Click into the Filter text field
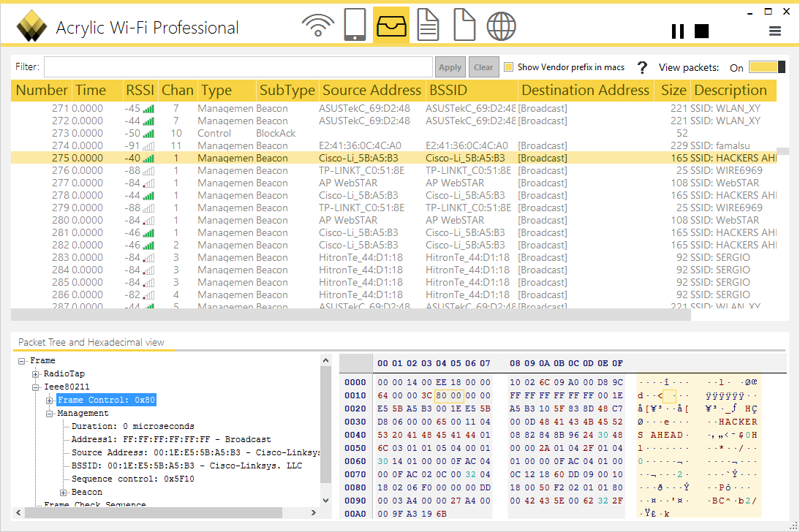 click(x=238, y=67)
